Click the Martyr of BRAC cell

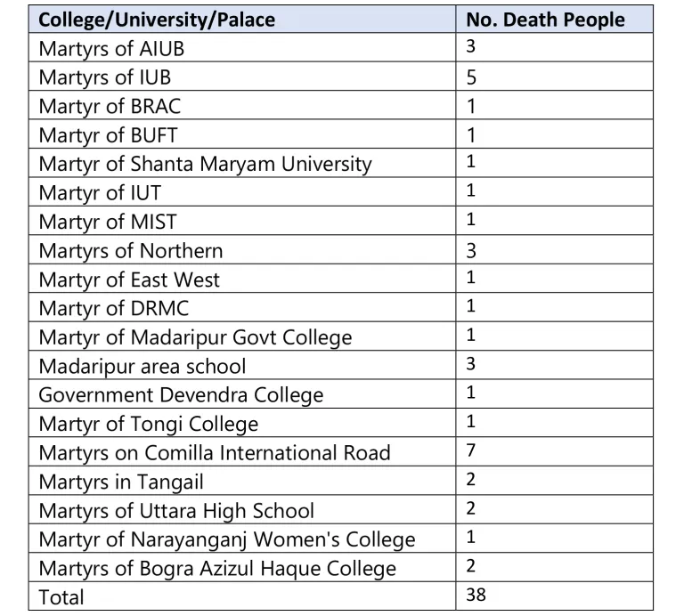242,105
